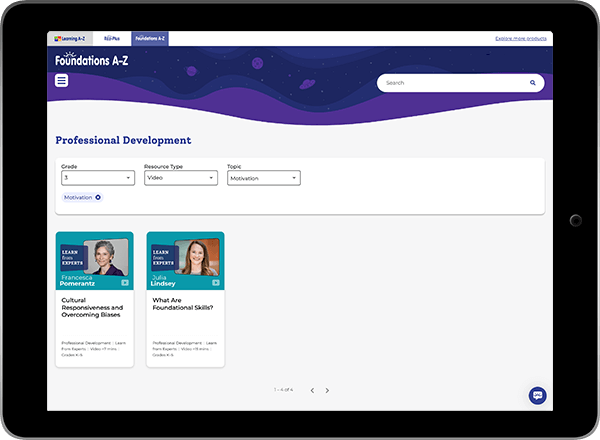Switch to the Learning A-Z tab
The height and width of the screenshot is (440, 600).
click(x=70, y=39)
